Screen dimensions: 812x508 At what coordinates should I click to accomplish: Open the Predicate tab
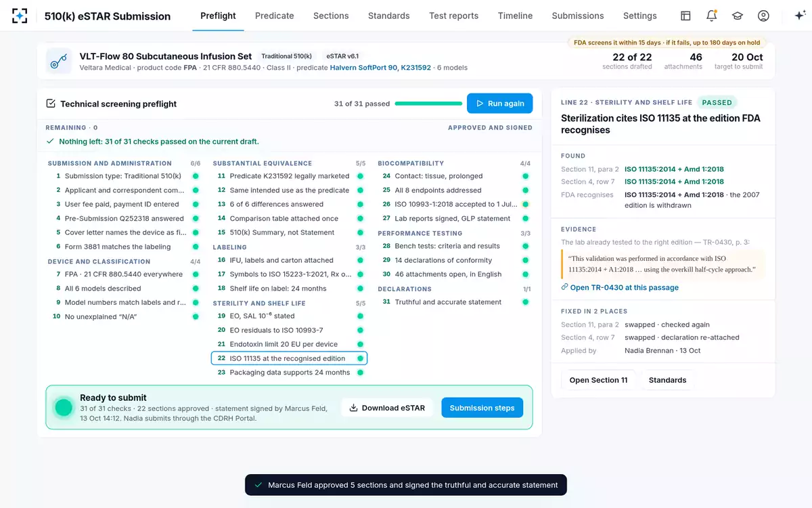coord(274,16)
